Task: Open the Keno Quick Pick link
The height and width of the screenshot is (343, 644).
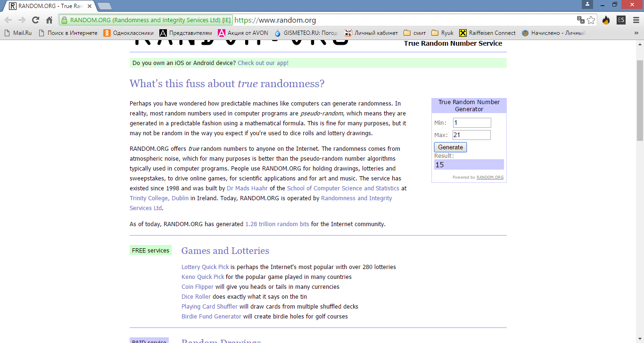Action: pos(203,277)
